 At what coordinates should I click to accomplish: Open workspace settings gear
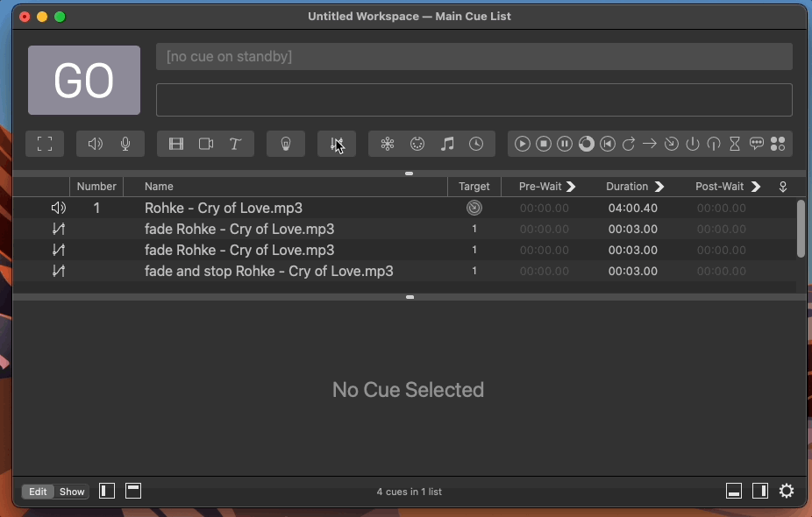pos(787,491)
